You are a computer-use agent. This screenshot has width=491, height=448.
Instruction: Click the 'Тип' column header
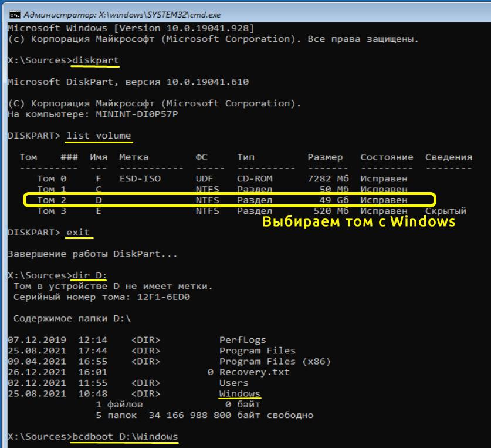click(246, 157)
